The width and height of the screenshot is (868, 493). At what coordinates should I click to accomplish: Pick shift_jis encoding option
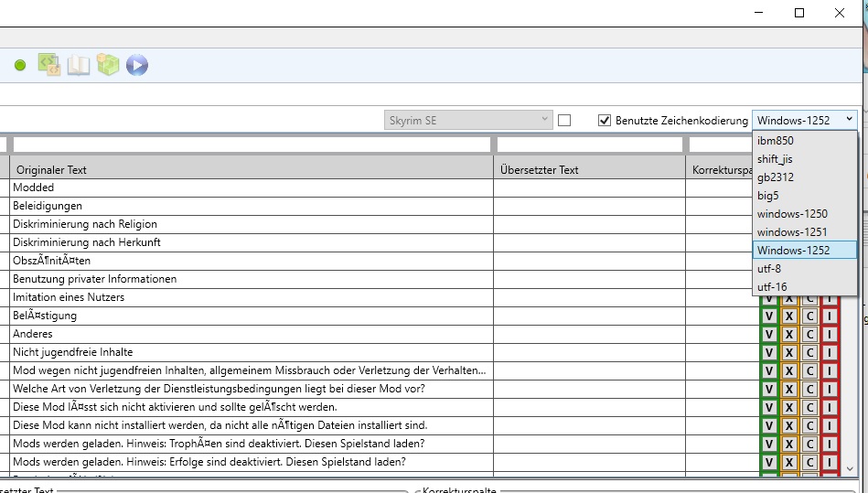(x=775, y=159)
